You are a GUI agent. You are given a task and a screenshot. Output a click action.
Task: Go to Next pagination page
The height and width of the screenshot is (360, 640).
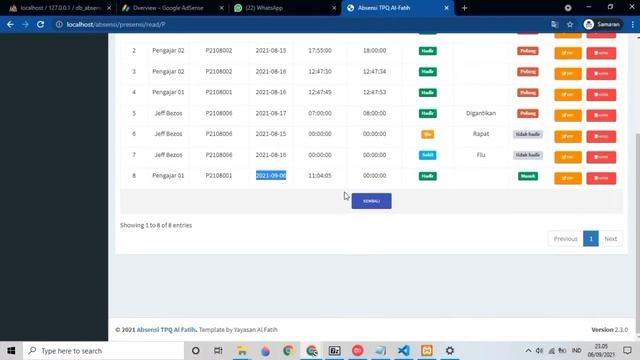[611, 239]
